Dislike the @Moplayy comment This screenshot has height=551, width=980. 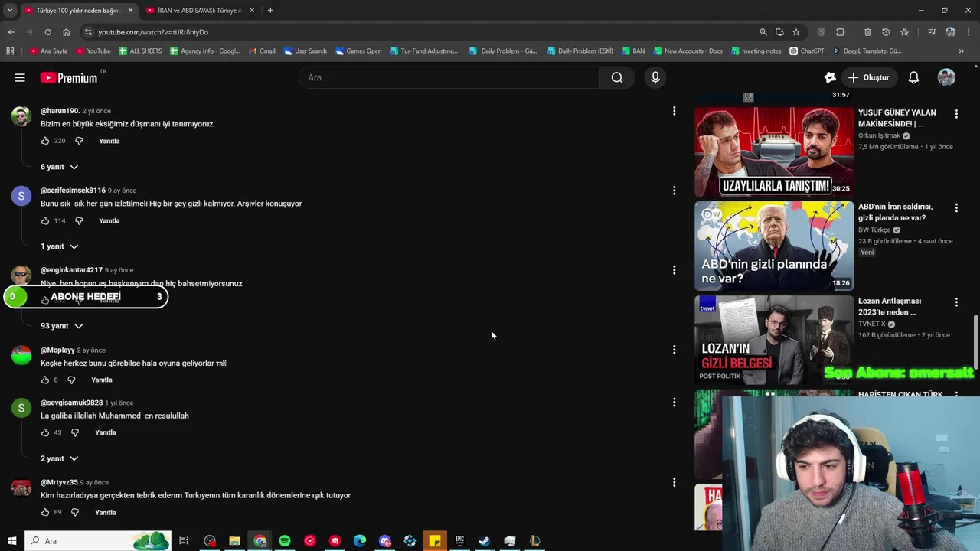71,380
